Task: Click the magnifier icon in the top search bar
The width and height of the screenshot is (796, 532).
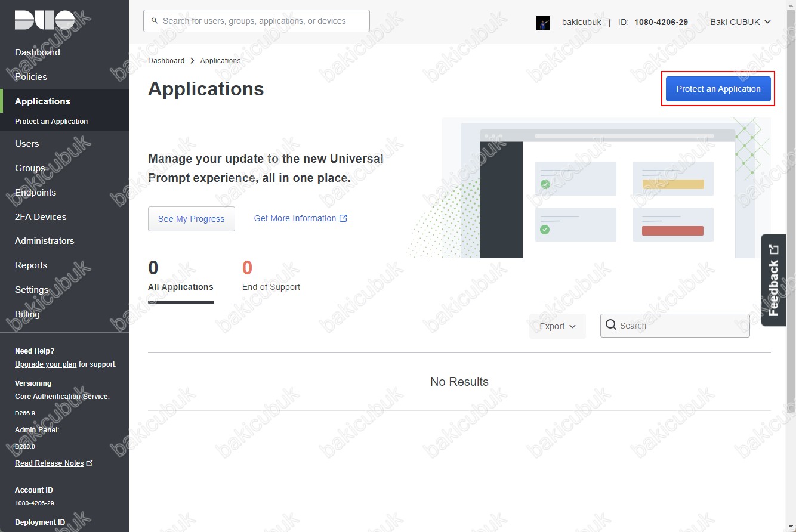Action: point(155,21)
